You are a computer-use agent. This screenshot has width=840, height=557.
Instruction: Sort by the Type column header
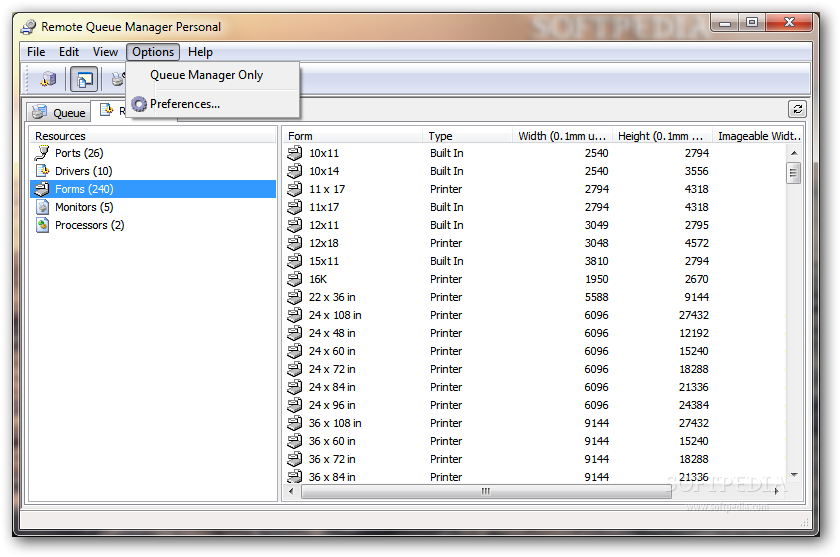point(468,136)
